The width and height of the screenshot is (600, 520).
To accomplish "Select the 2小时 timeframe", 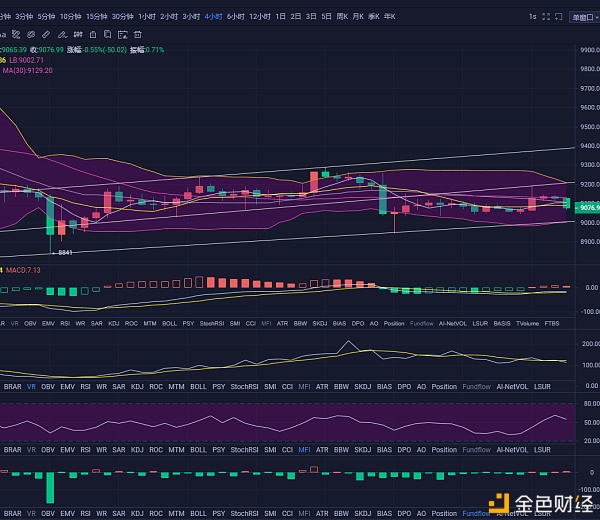I will click(169, 17).
